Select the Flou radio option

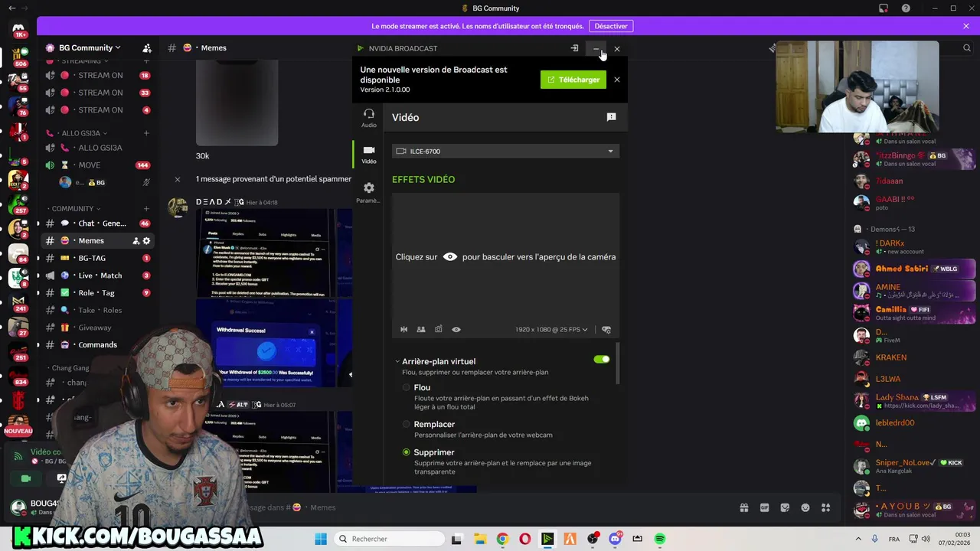tap(407, 388)
